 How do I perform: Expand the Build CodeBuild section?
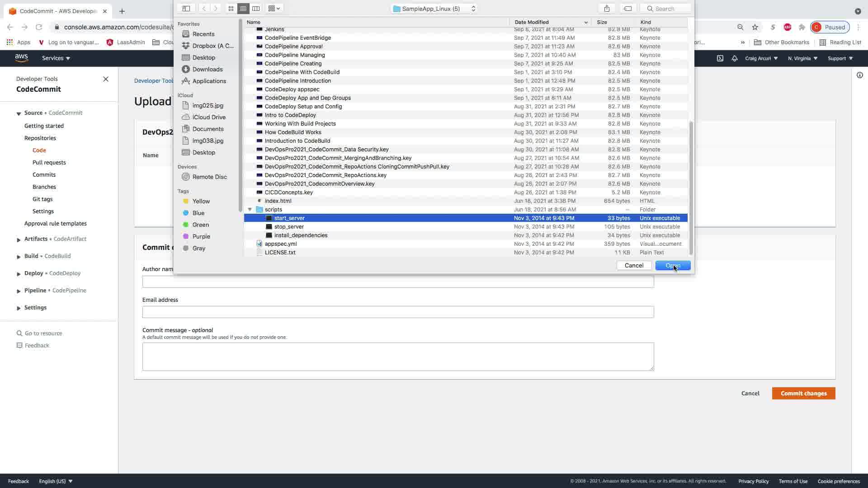(x=19, y=257)
